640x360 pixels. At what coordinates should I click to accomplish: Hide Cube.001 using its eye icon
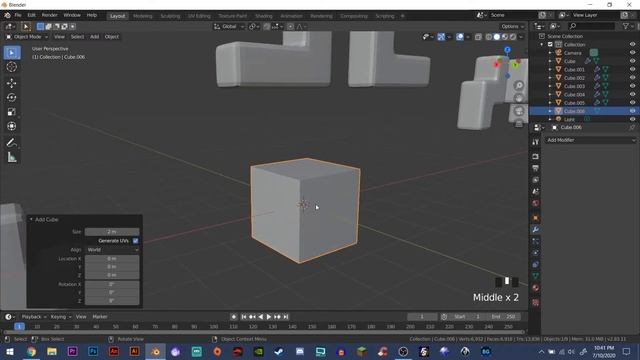(x=632, y=69)
